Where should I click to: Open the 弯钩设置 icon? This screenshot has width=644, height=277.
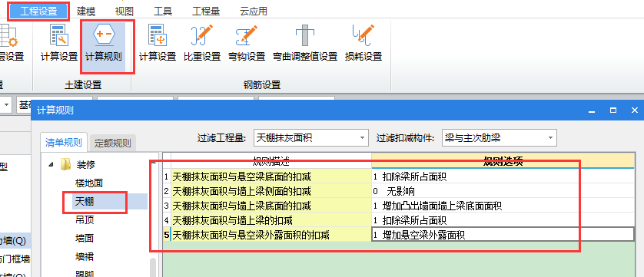point(247,35)
